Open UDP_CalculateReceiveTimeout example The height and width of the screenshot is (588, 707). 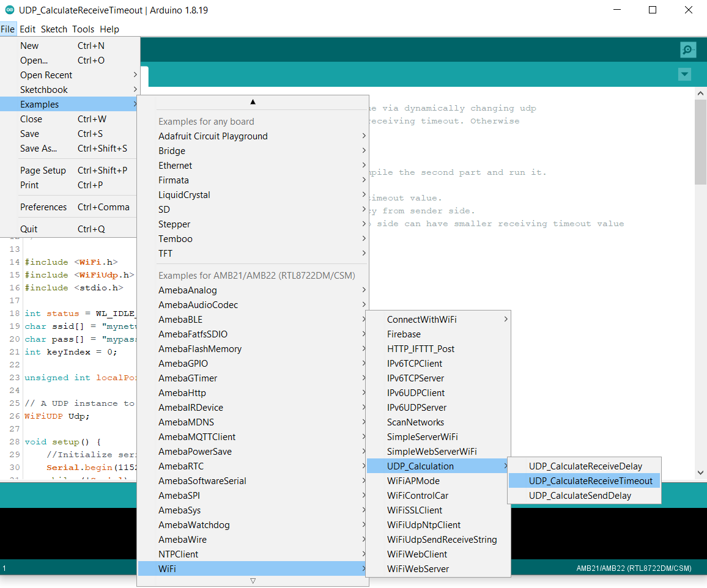tap(584, 481)
